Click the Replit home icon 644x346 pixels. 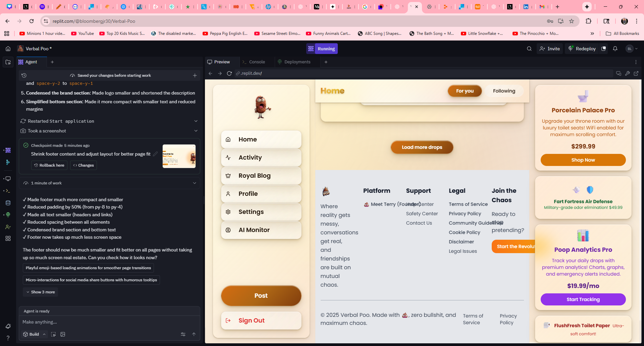click(8, 49)
